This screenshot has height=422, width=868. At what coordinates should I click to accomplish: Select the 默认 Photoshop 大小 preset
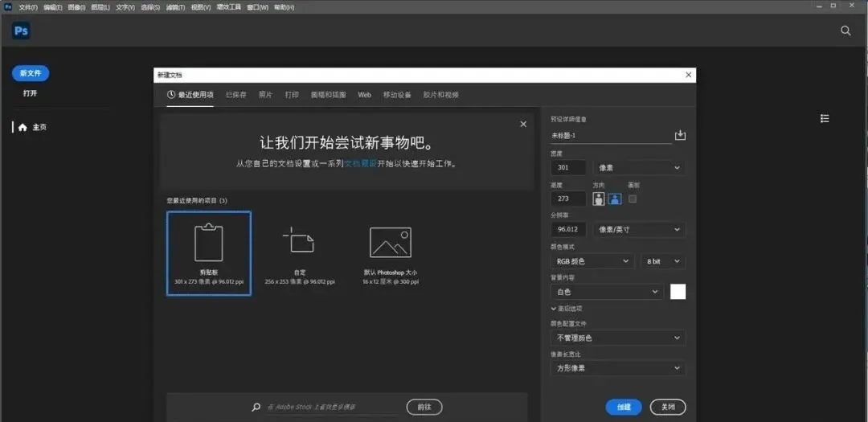pos(391,253)
